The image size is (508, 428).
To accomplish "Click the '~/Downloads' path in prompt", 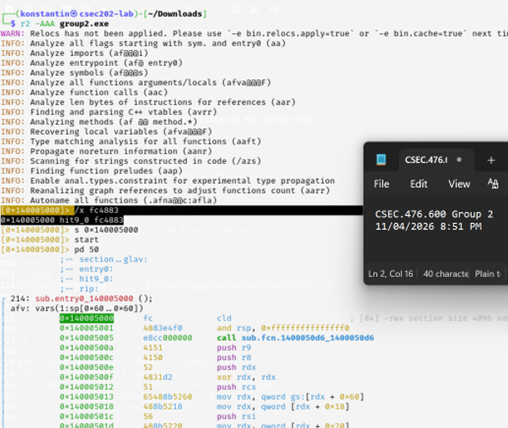I will click(x=175, y=14).
